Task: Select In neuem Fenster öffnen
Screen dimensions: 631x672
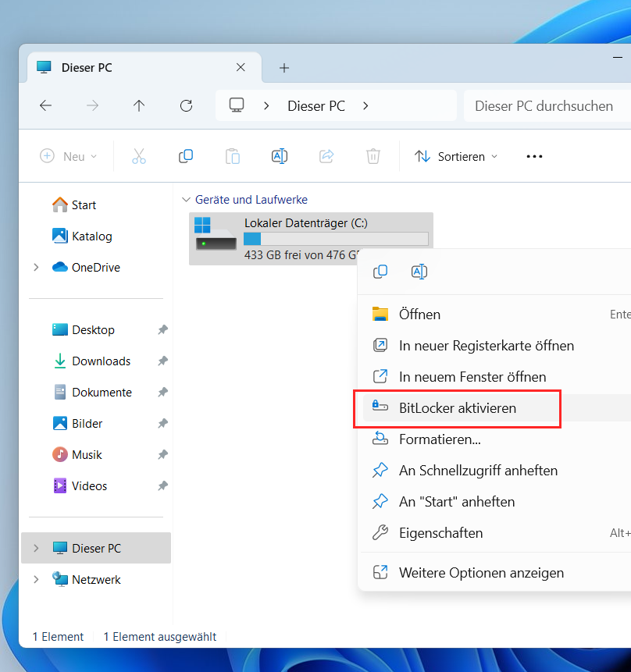Action: pyautogui.click(x=497, y=377)
